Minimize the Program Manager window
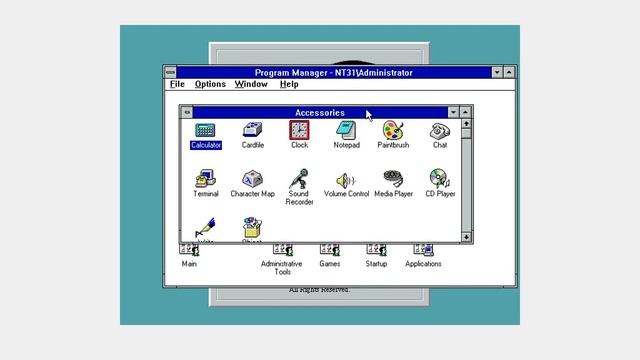640x360 pixels. (x=497, y=73)
